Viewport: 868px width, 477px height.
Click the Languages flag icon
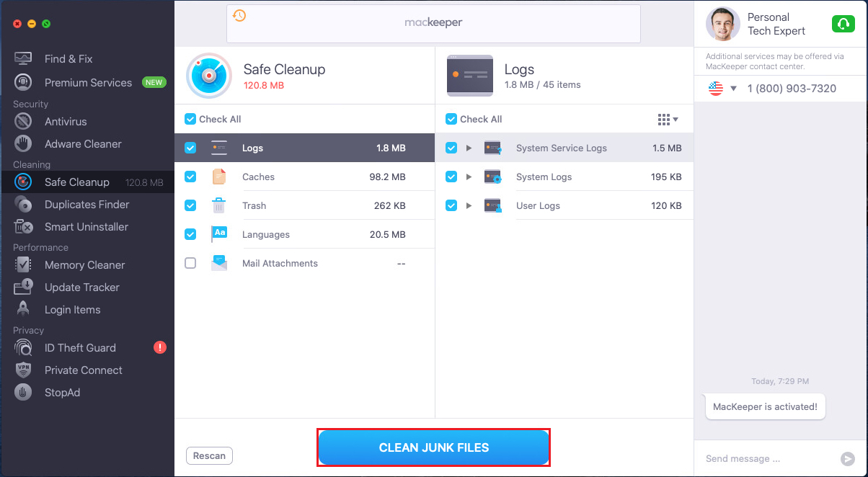click(x=219, y=234)
